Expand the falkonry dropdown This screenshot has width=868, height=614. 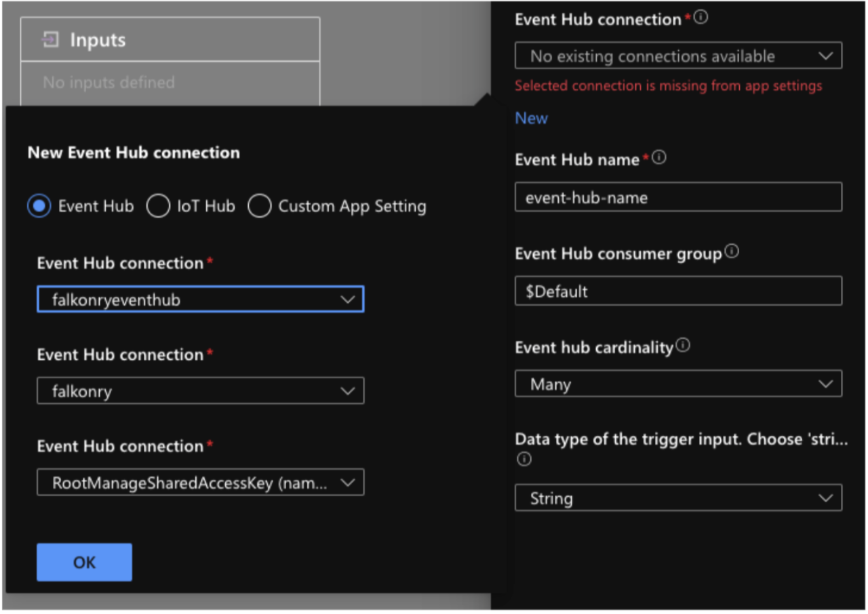tap(201, 391)
